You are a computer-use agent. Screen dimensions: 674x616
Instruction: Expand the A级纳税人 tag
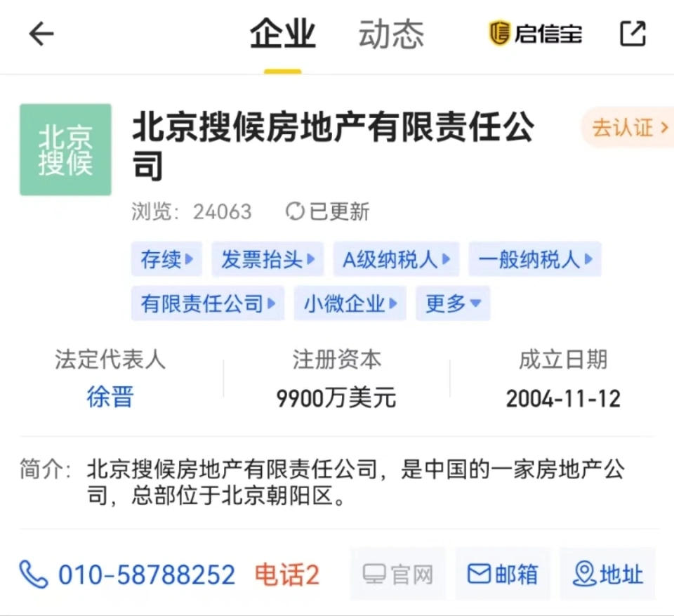pos(396,260)
